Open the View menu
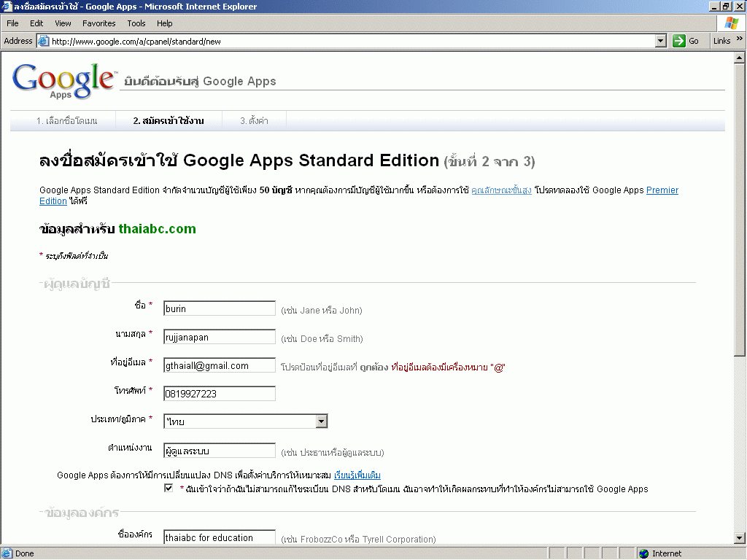This screenshot has height=560, width=747. pyautogui.click(x=63, y=23)
